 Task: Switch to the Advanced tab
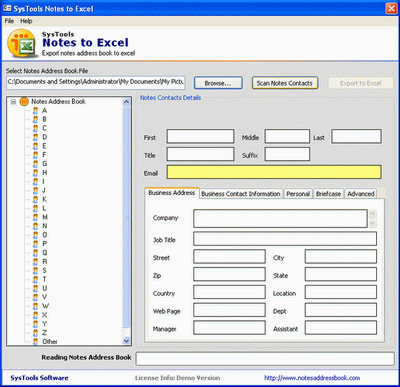361,194
